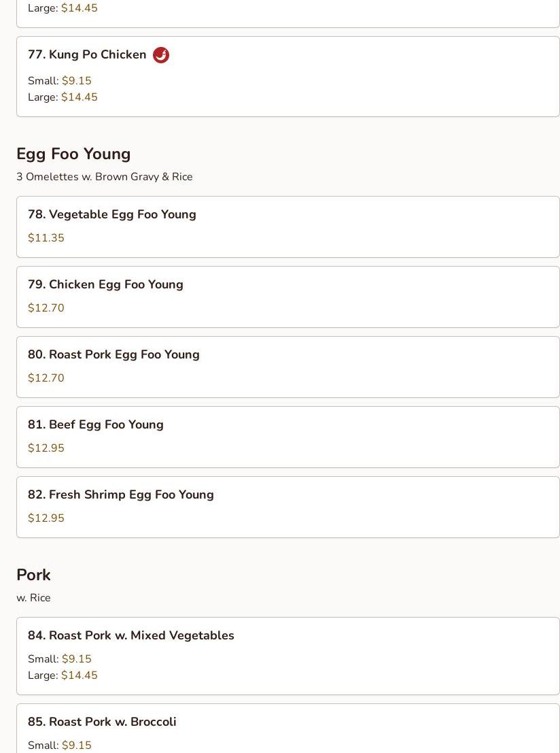
Task: Select 84. Roast Pork w. Mixed Vegetables
Action: pos(131,636)
